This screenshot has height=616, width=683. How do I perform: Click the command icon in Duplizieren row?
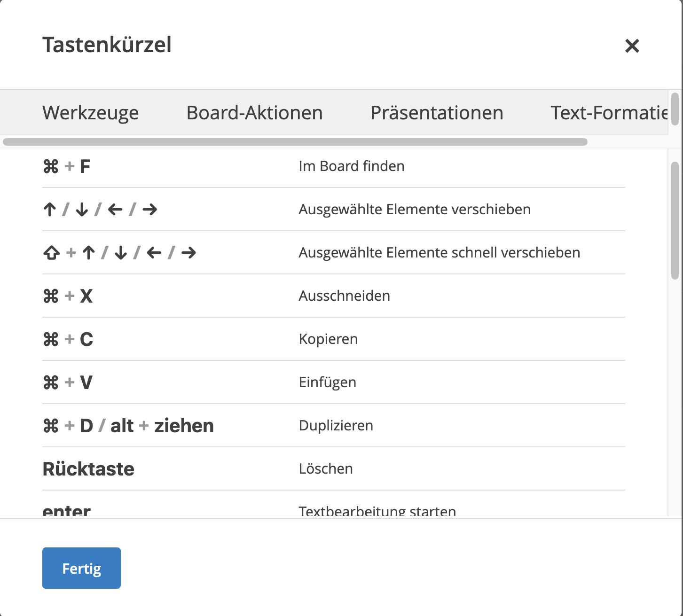pyautogui.click(x=51, y=426)
